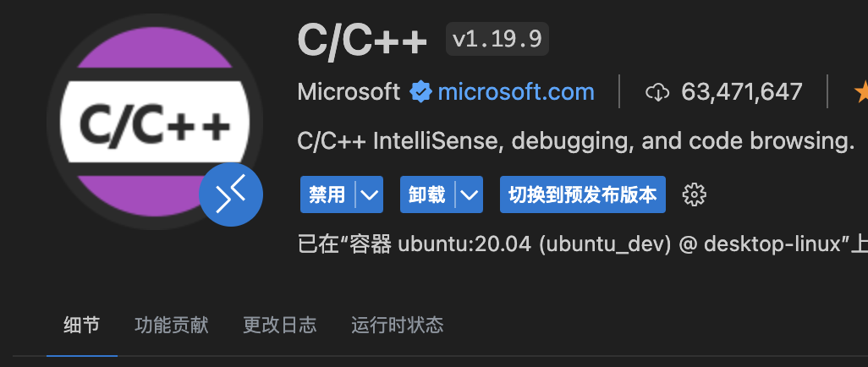
Task: Expand the 卸载 dropdown arrow
Action: 469,194
